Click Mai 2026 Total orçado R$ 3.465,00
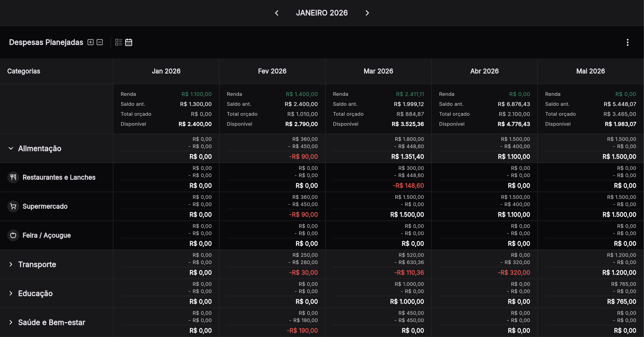The image size is (644, 337). coord(620,114)
